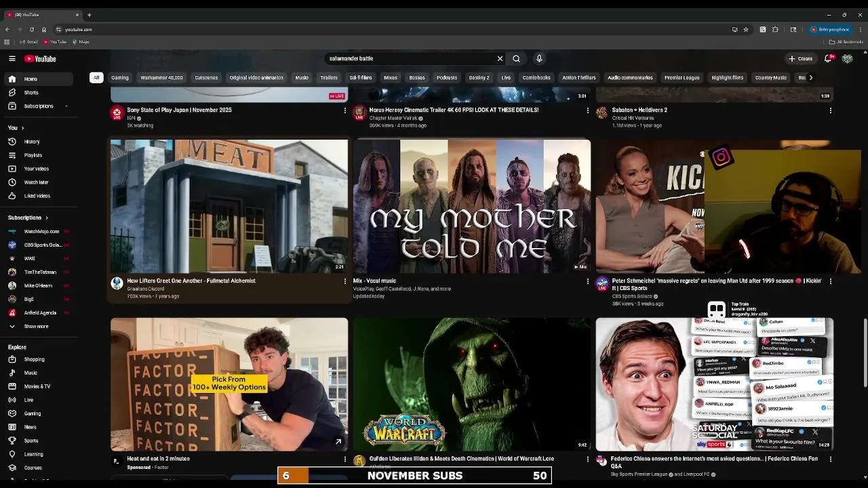
Task: Open a new browser tab
Action: (89, 15)
